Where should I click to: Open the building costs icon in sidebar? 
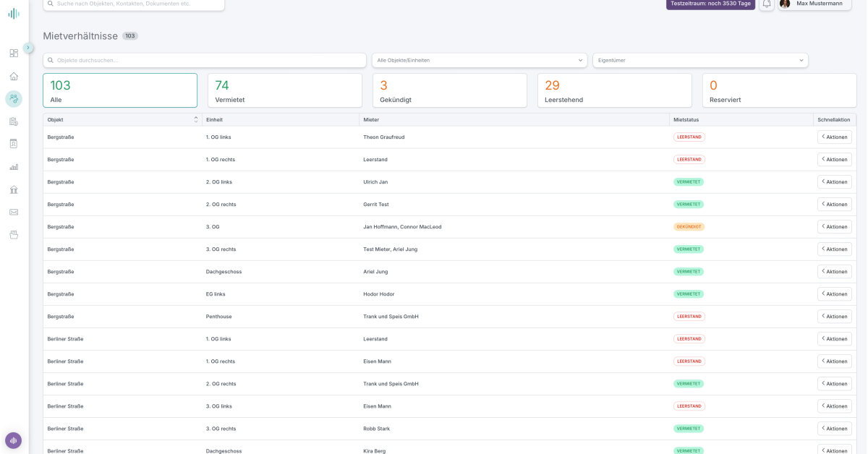click(14, 121)
